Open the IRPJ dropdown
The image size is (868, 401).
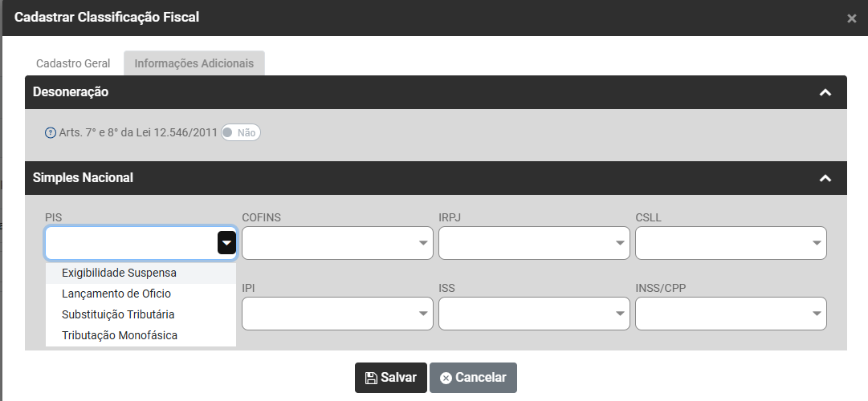click(534, 243)
